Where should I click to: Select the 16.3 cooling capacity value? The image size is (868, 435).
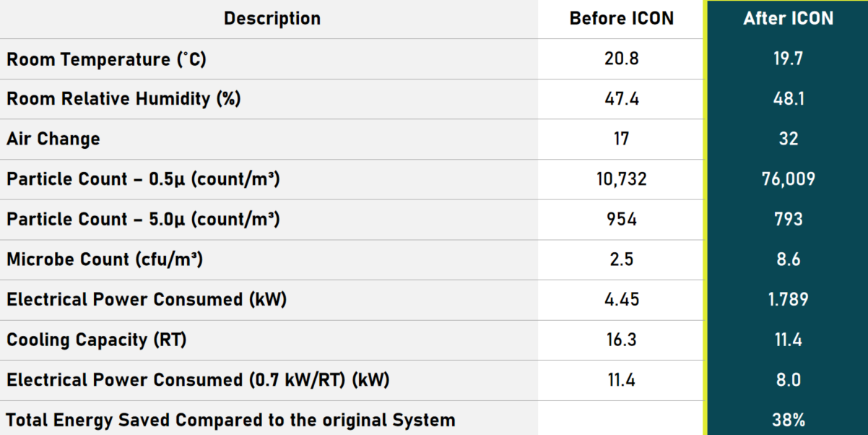621,340
